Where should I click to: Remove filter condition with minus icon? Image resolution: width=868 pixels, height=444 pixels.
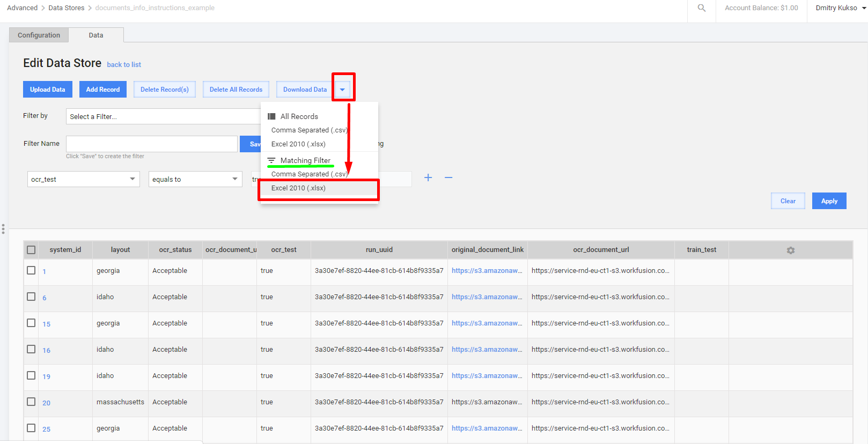click(448, 177)
